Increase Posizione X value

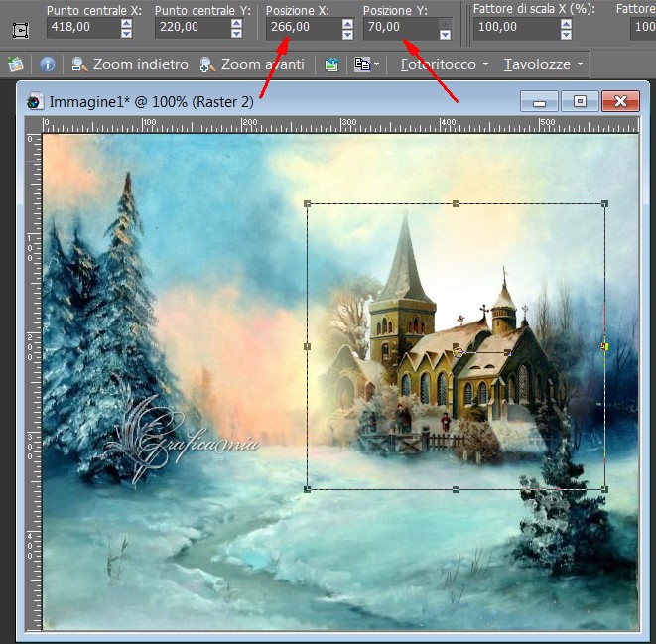click(347, 24)
